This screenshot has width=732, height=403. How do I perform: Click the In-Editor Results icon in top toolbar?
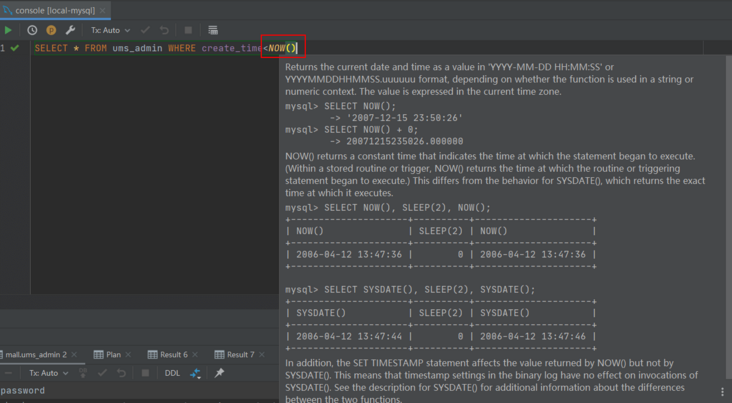pyautogui.click(x=213, y=31)
